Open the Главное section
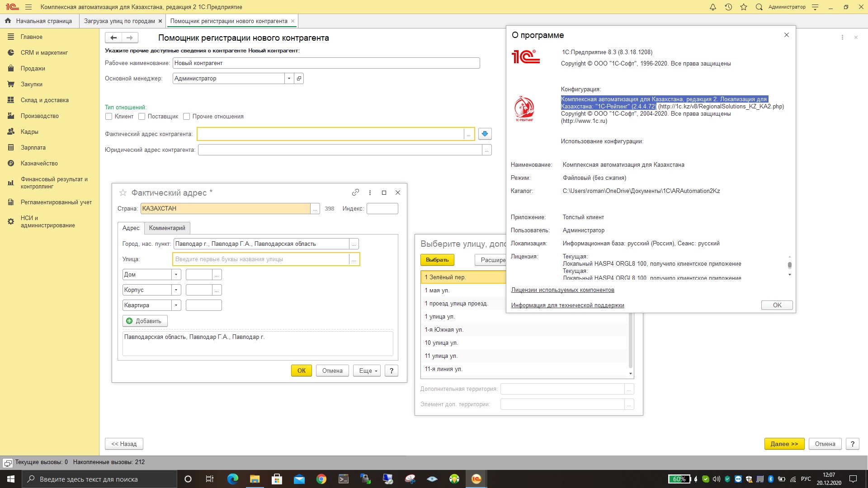The width and height of the screenshot is (868, 488). click(x=31, y=37)
